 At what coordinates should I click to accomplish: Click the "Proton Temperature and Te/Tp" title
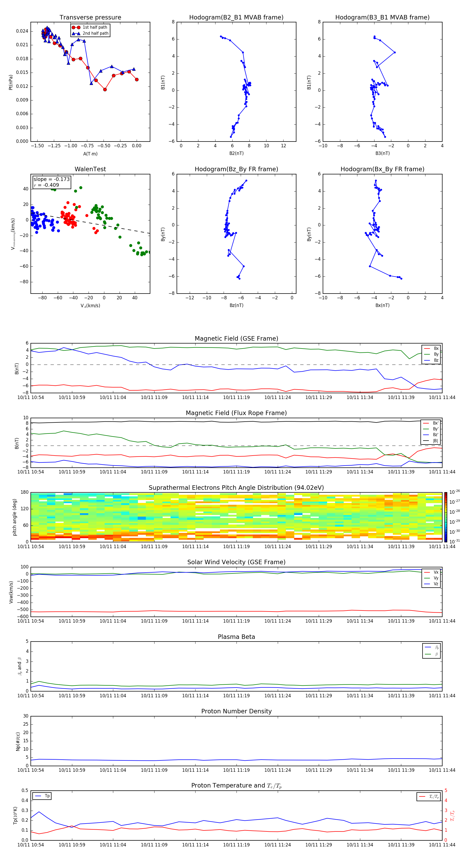(236, 786)
